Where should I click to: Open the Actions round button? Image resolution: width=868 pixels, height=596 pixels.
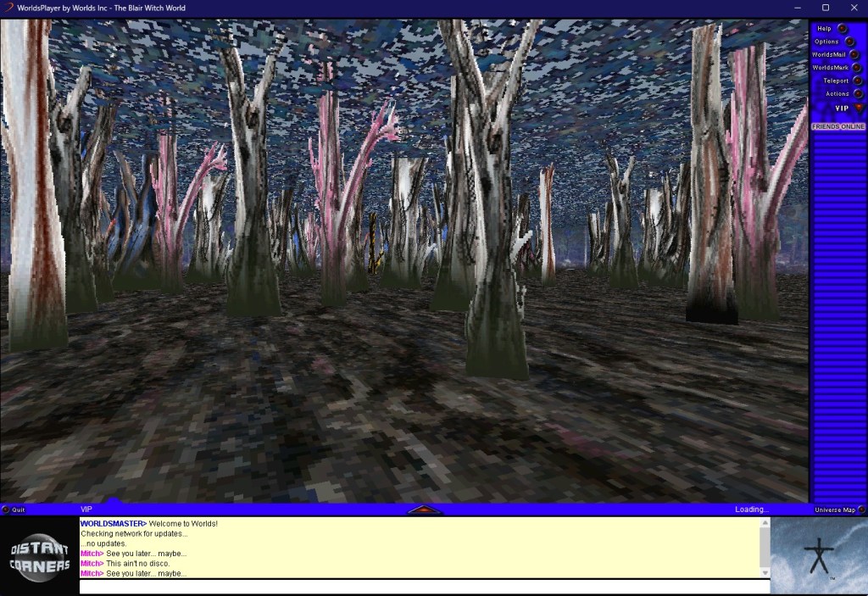tap(857, 93)
